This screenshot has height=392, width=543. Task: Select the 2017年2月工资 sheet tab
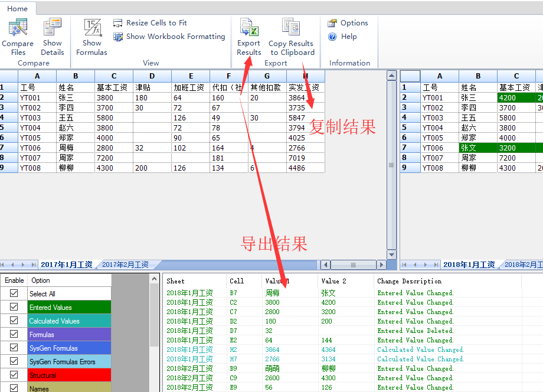coord(125,264)
